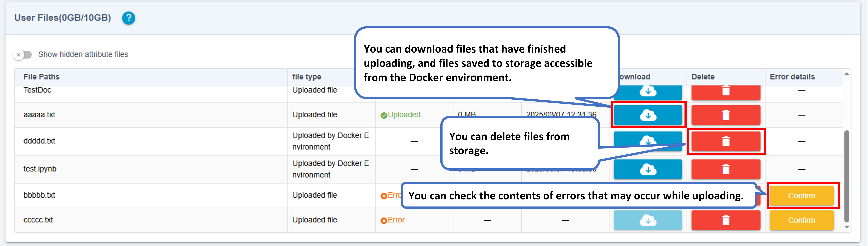This screenshot has width=868, height=246.
Task: Click the table's scroll up arrow
Action: click(847, 74)
